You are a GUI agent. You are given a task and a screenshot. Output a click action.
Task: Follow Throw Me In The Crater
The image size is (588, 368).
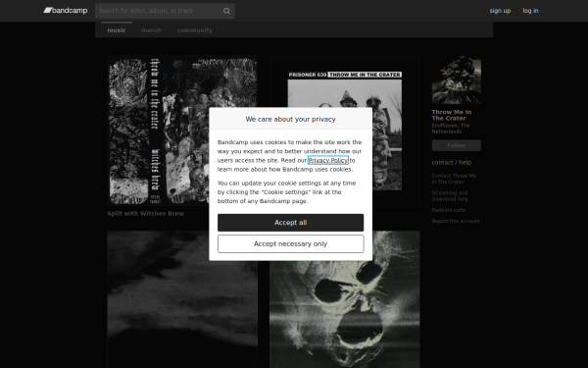457,145
